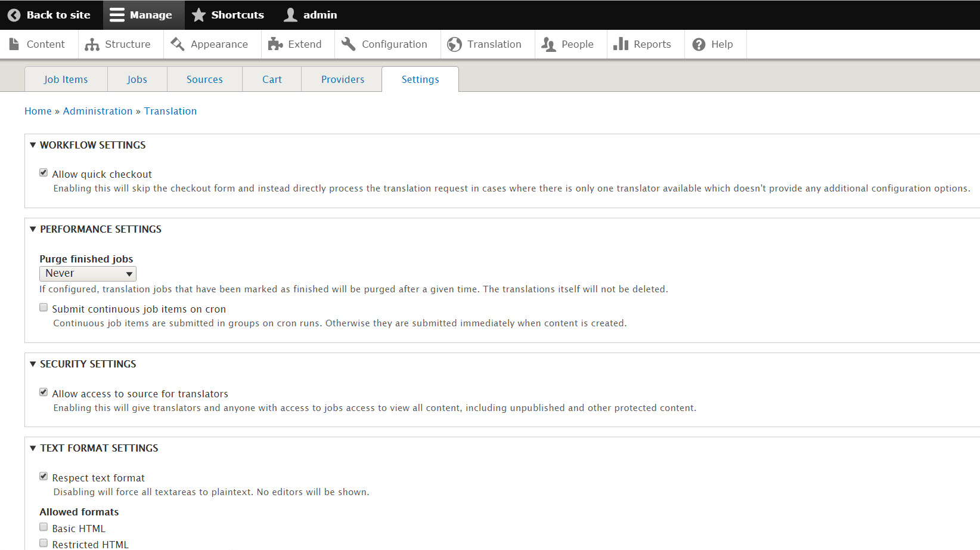The image size is (980, 550).
Task: Open the Purge finished jobs dropdown
Action: pyautogui.click(x=88, y=273)
